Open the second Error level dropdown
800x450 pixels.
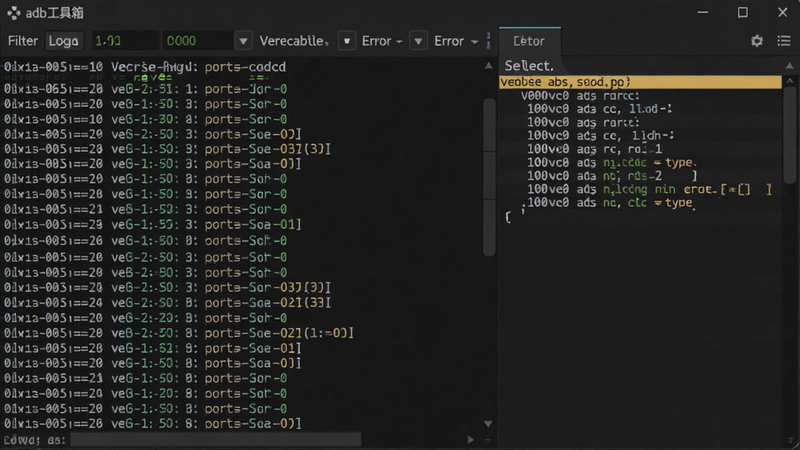pos(456,41)
